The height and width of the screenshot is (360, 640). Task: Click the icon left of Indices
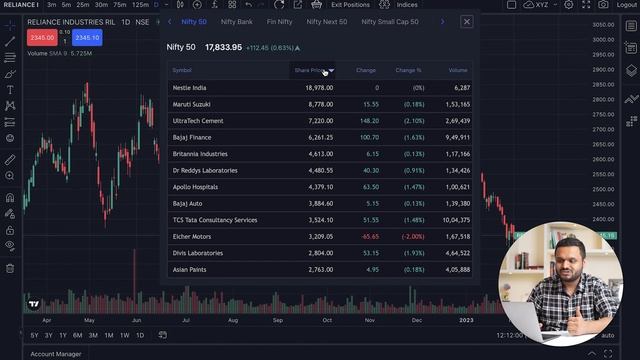[384, 5]
